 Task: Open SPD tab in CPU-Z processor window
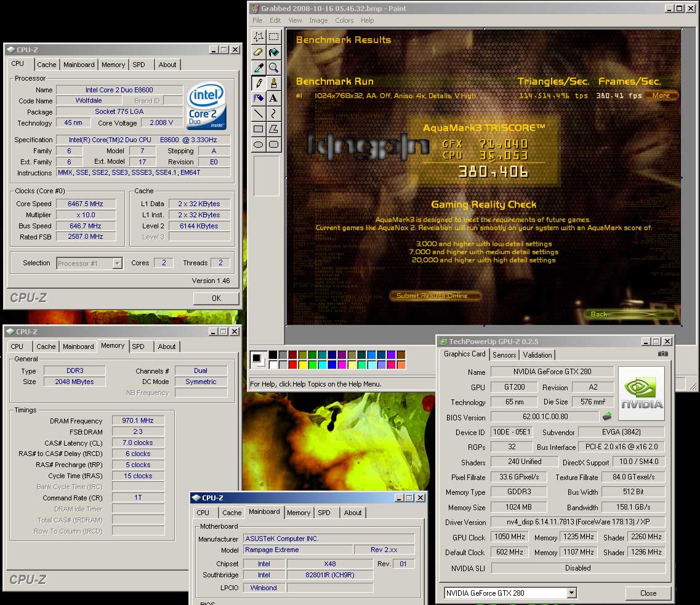click(x=139, y=65)
